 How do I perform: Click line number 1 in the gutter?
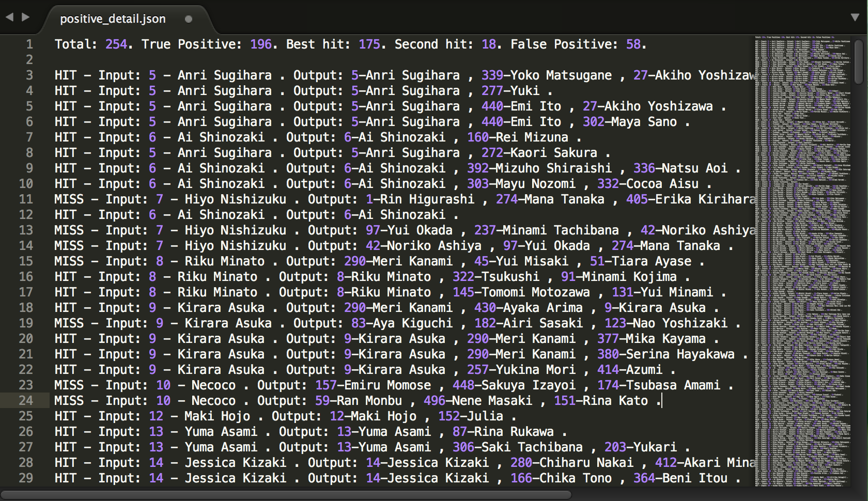(x=29, y=44)
